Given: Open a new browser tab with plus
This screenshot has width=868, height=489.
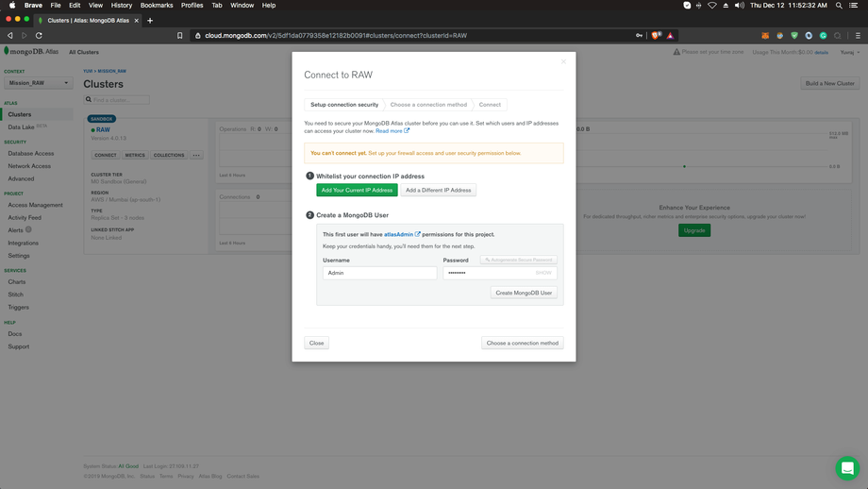Looking at the screenshot, I should (150, 20).
